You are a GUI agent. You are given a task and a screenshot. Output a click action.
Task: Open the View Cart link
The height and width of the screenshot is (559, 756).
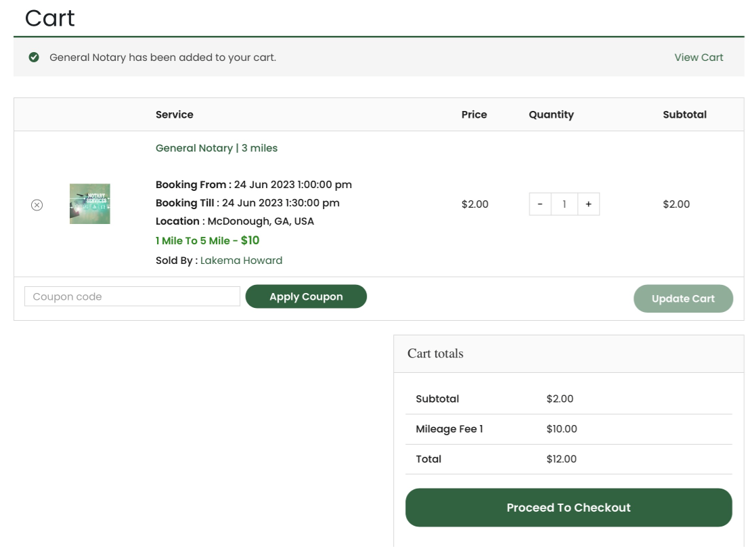pos(698,58)
